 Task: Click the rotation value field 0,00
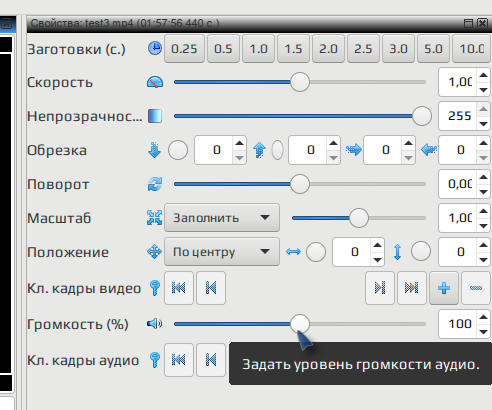pyautogui.click(x=458, y=184)
